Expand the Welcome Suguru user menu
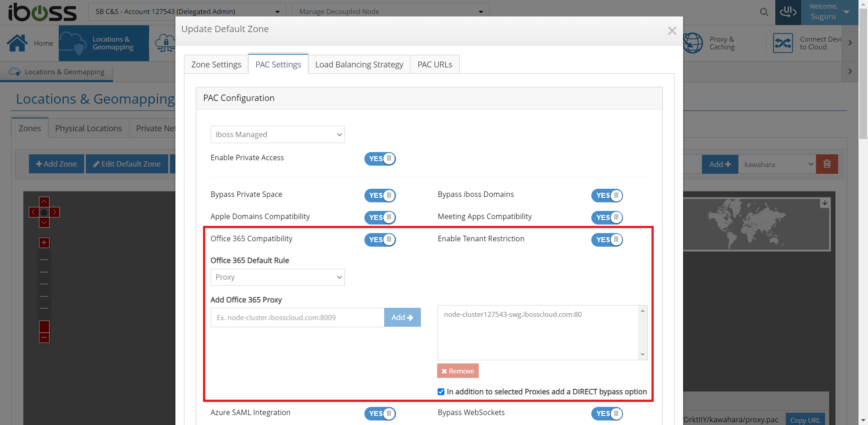Screen dimensions: 868x425 [x=830, y=12]
